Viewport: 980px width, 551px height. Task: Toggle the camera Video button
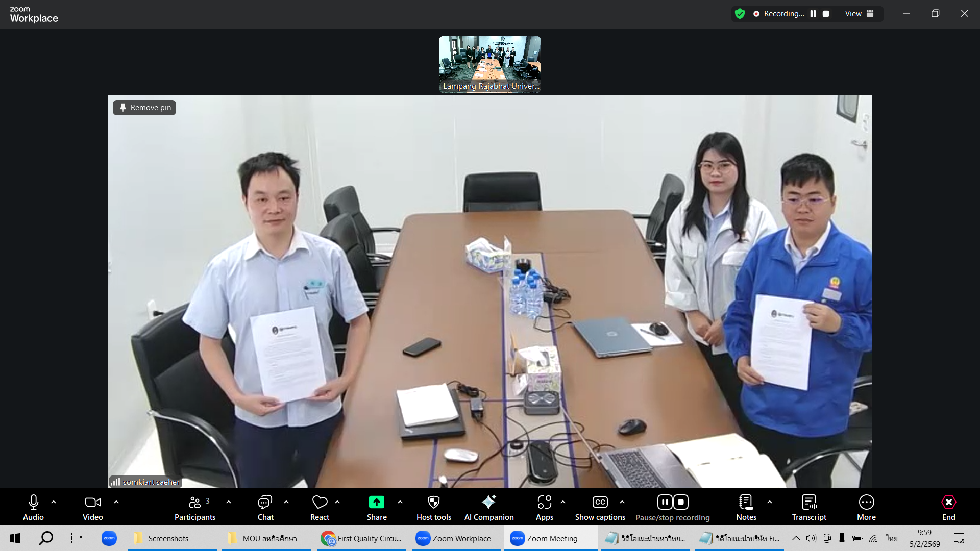point(92,503)
